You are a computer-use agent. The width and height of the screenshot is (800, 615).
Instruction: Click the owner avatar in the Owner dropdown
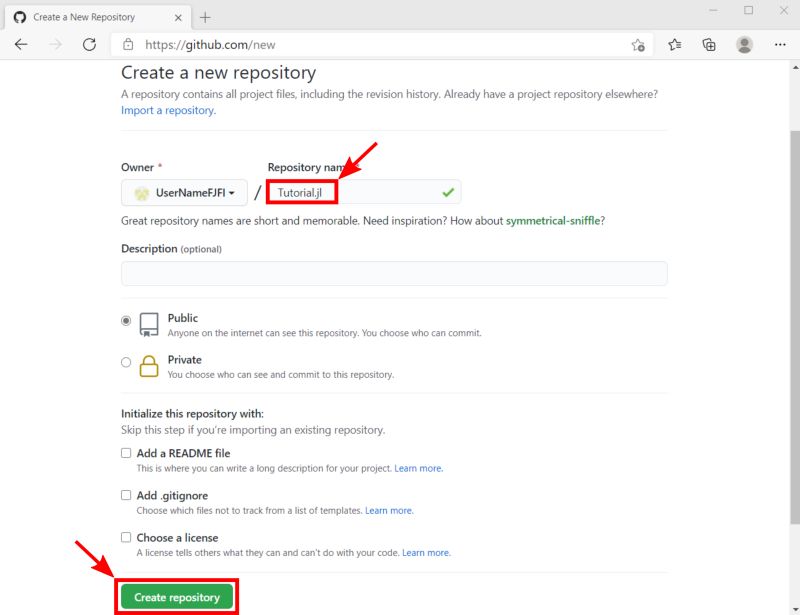pos(141,193)
